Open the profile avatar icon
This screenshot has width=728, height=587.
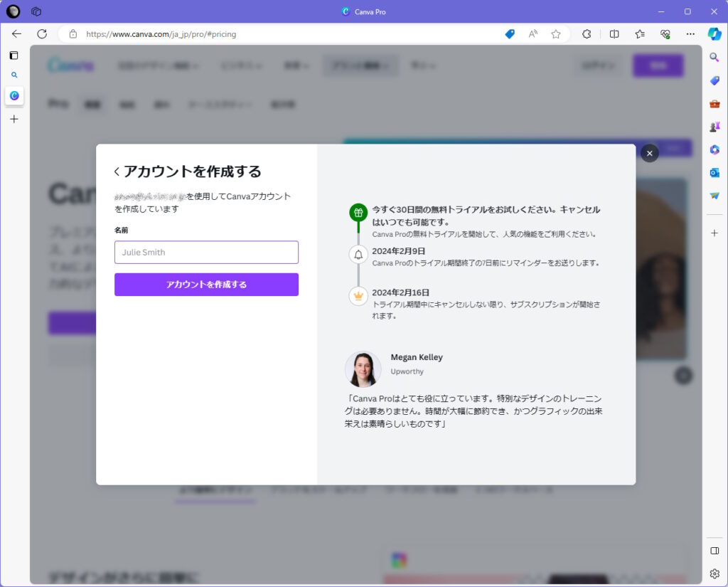(x=13, y=11)
